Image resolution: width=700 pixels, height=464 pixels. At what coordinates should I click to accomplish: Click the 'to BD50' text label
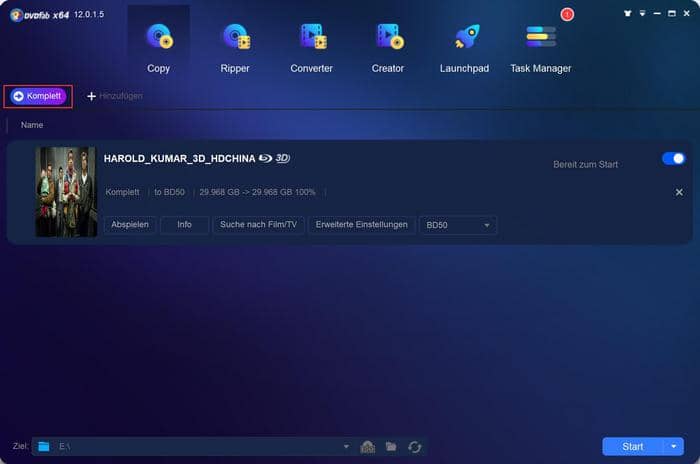(169, 192)
